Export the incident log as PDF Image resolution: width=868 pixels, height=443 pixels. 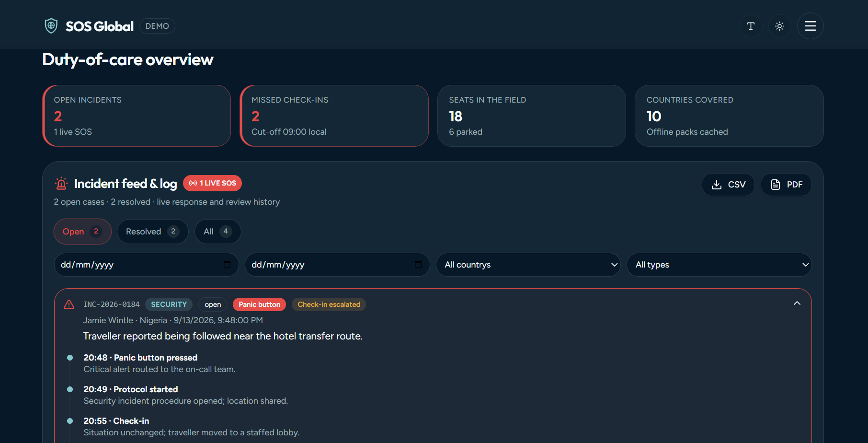click(786, 185)
